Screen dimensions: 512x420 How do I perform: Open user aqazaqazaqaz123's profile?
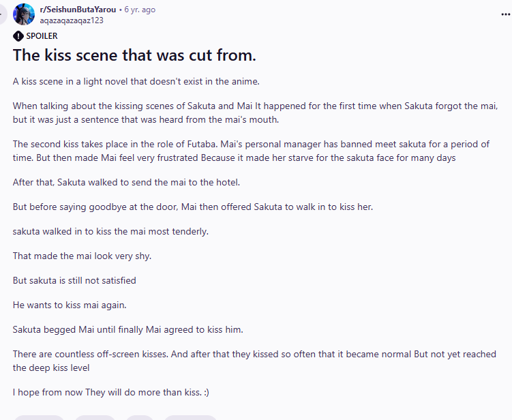[x=72, y=20]
